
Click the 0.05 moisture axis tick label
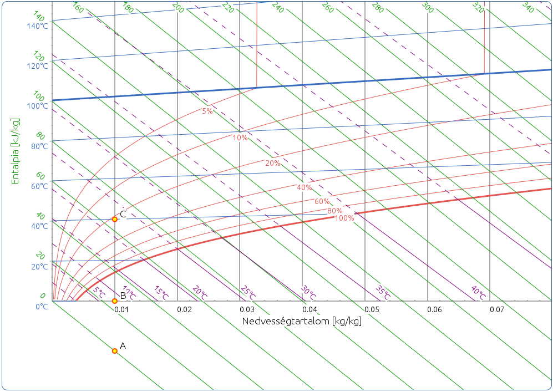click(x=372, y=309)
